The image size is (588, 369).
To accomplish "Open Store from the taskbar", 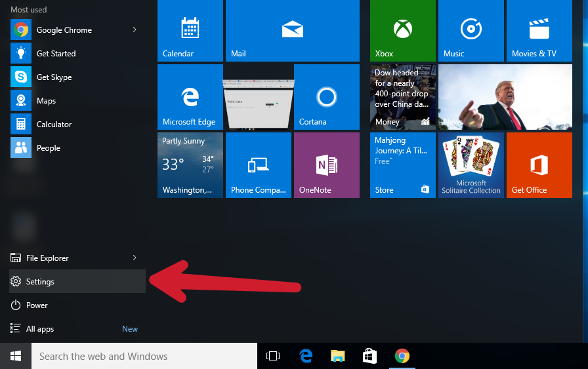I will (369, 356).
